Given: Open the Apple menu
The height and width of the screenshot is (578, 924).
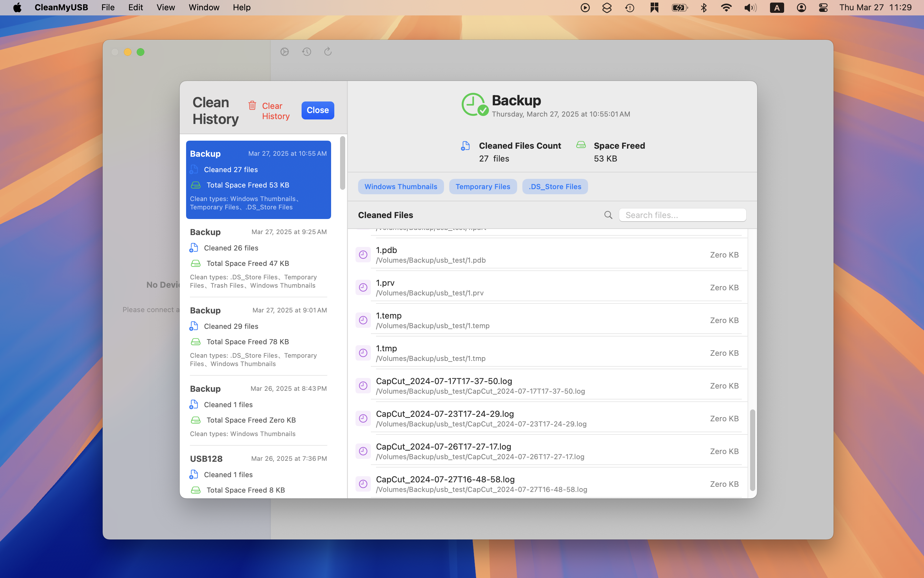Looking at the screenshot, I should tap(17, 8).
